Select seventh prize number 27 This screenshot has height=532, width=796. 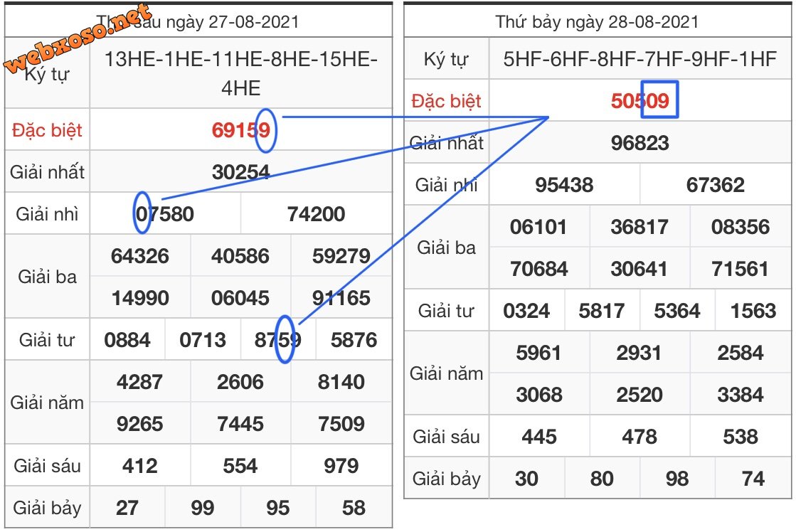click(x=127, y=508)
